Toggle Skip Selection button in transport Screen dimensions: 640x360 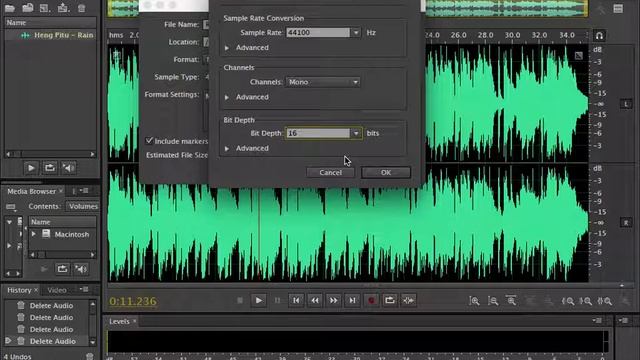(409, 300)
